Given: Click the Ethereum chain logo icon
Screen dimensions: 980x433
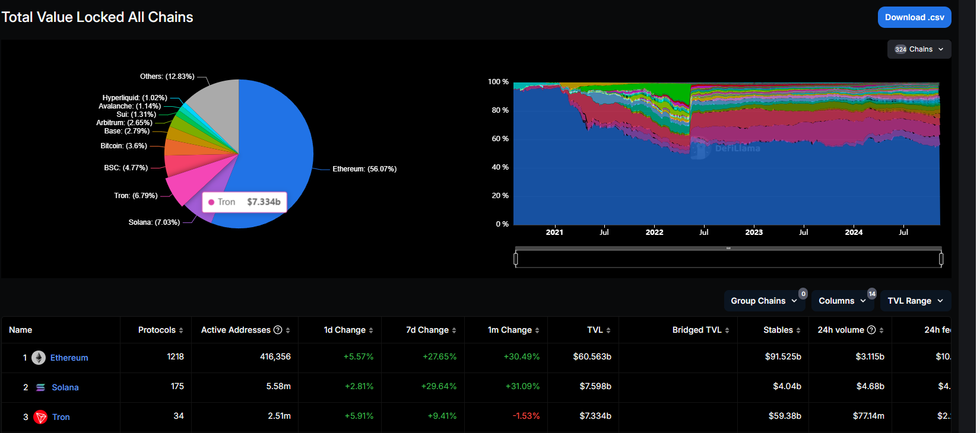Looking at the screenshot, I should 39,358.
